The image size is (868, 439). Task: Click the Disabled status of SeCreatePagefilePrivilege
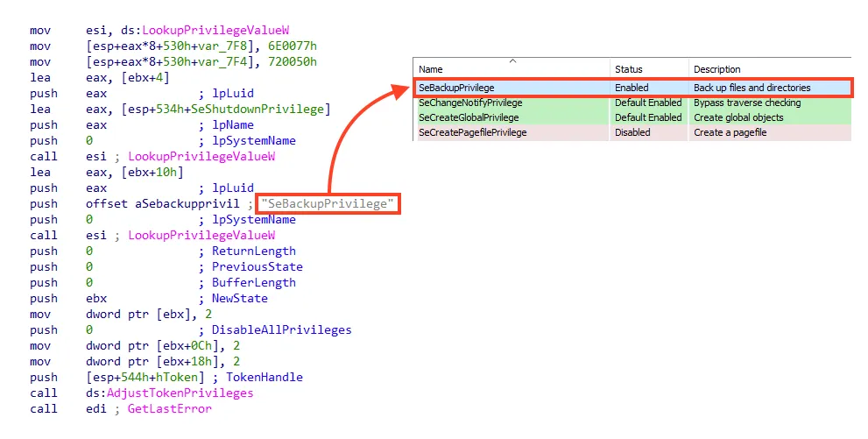632,132
